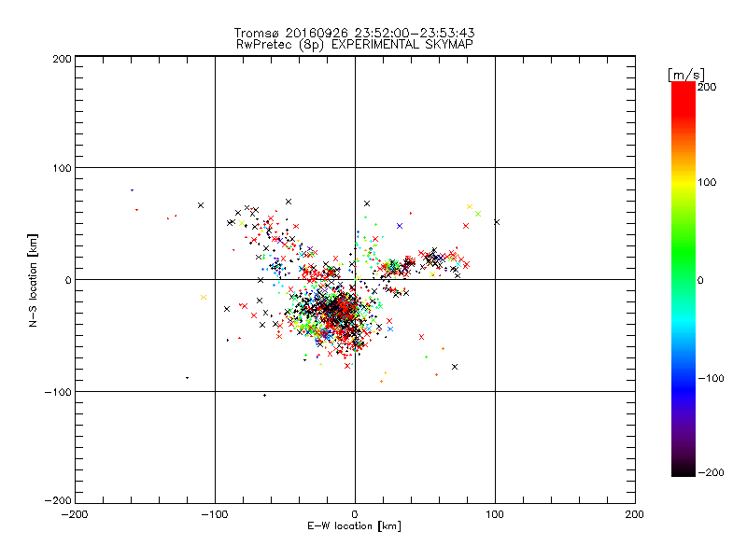
Task: Click the colorbar label '-200' at bottom
Action: (711, 472)
